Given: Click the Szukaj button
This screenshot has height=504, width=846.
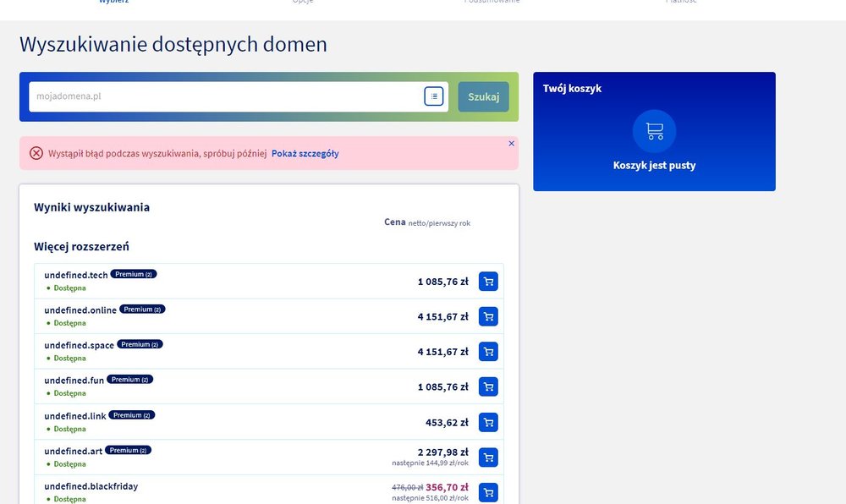Looking at the screenshot, I should (x=483, y=96).
